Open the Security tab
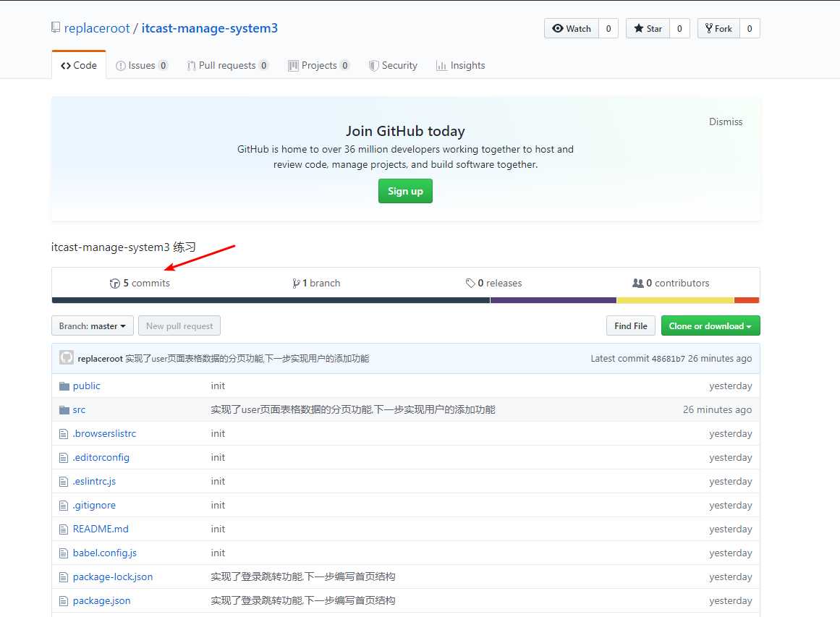This screenshot has width=840, height=617. 393,65
